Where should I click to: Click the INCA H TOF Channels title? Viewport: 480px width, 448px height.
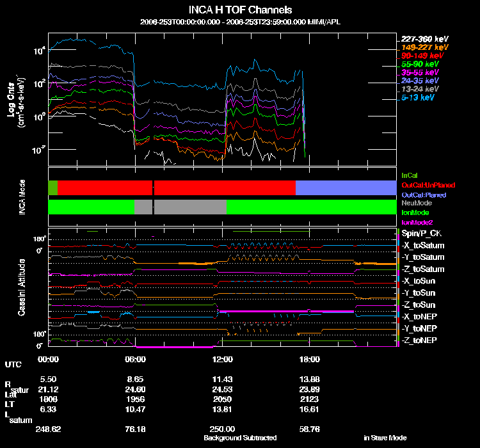click(x=240, y=10)
